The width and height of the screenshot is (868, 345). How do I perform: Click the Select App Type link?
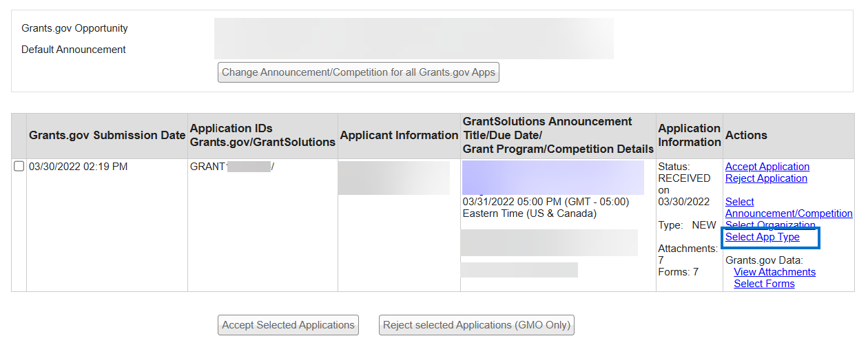pyautogui.click(x=763, y=237)
